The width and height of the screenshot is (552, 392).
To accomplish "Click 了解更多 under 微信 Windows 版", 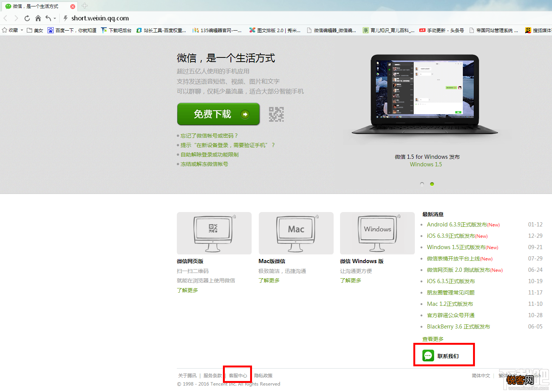I will click(x=351, y=280).
